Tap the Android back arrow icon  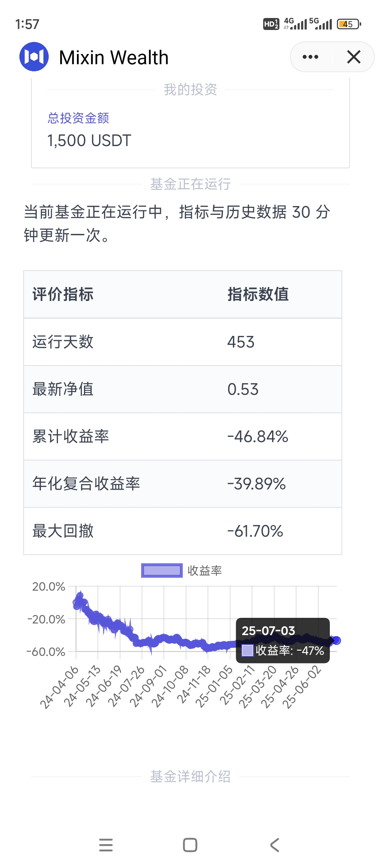coord(274,845)
